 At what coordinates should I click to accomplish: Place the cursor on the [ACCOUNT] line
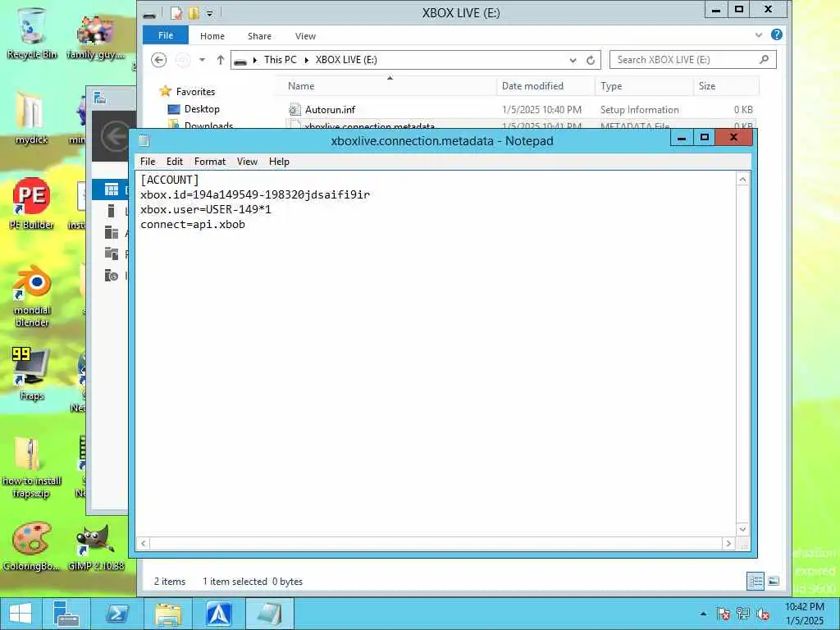(x=169, y=180)
